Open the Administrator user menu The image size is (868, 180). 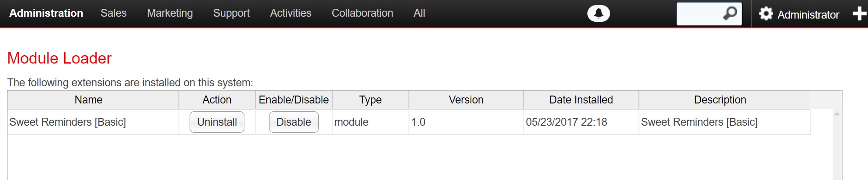click(808, 14)
